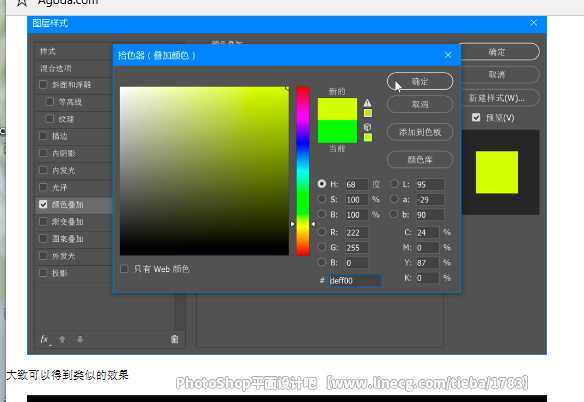Click the M magenta field showing 0

[x=428, y=248]
